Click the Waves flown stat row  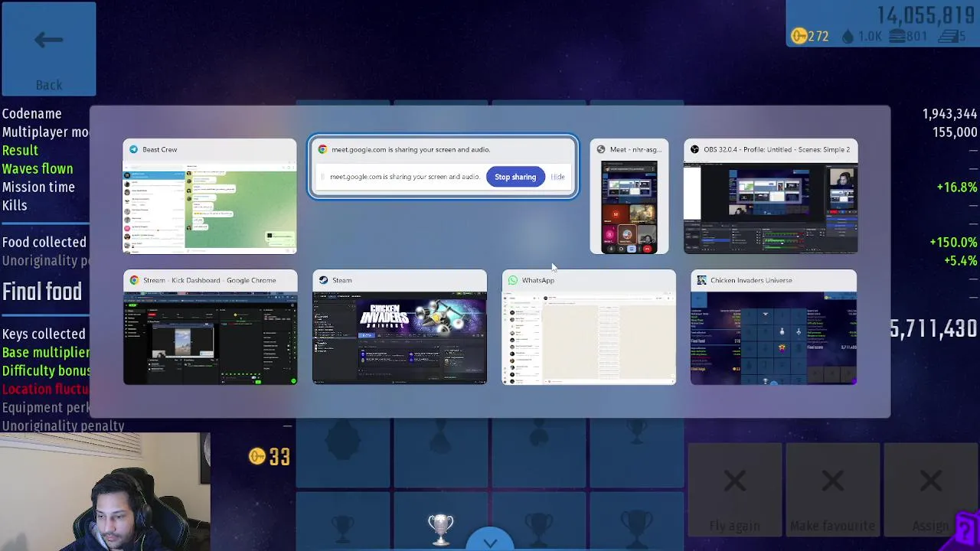pyautogui.click(x=38, y=169)
